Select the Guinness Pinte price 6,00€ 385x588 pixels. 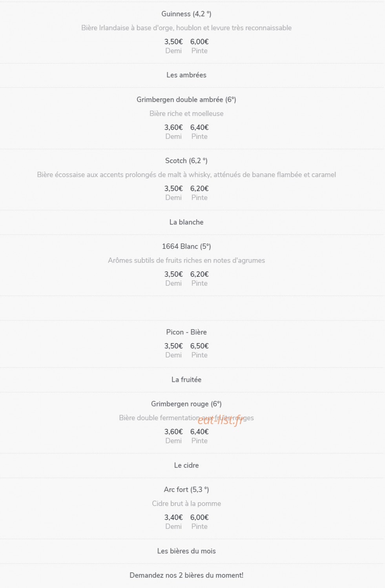[x=199, y=42]
